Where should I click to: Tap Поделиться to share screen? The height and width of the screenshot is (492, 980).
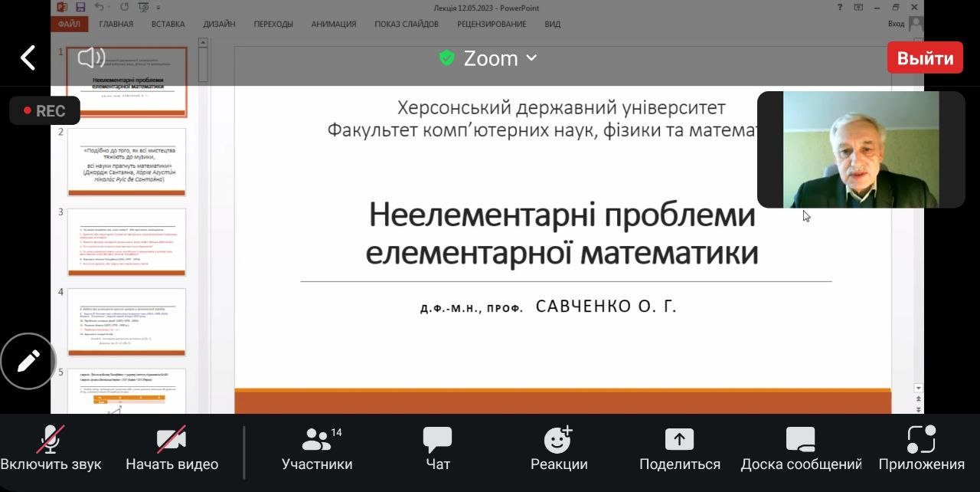(x=680, y=449)
